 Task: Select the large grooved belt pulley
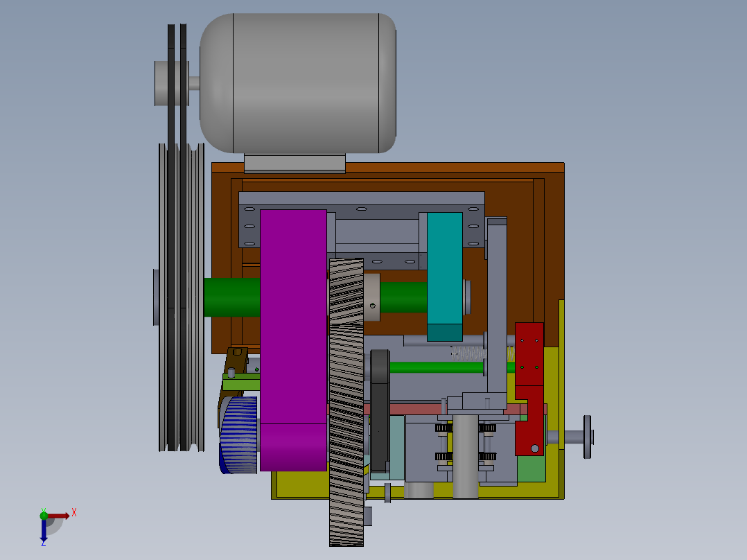click(x=182, y=297)
